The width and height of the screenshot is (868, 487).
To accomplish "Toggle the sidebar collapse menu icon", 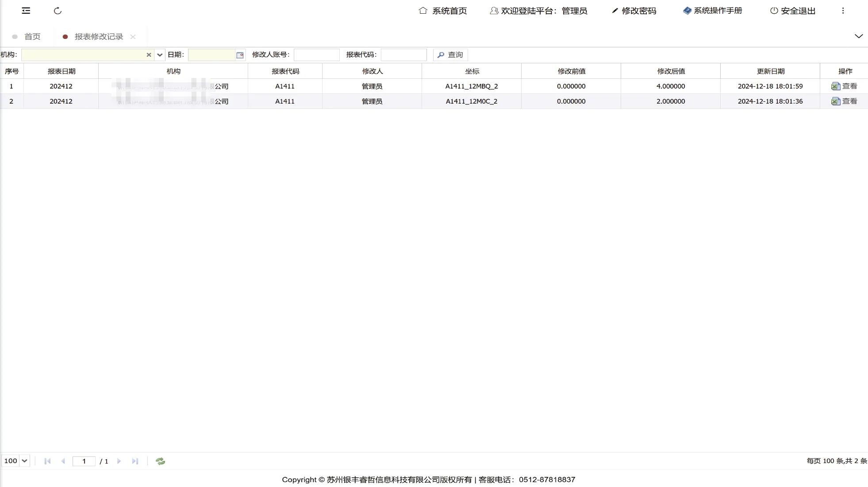I will coord(26,11).
